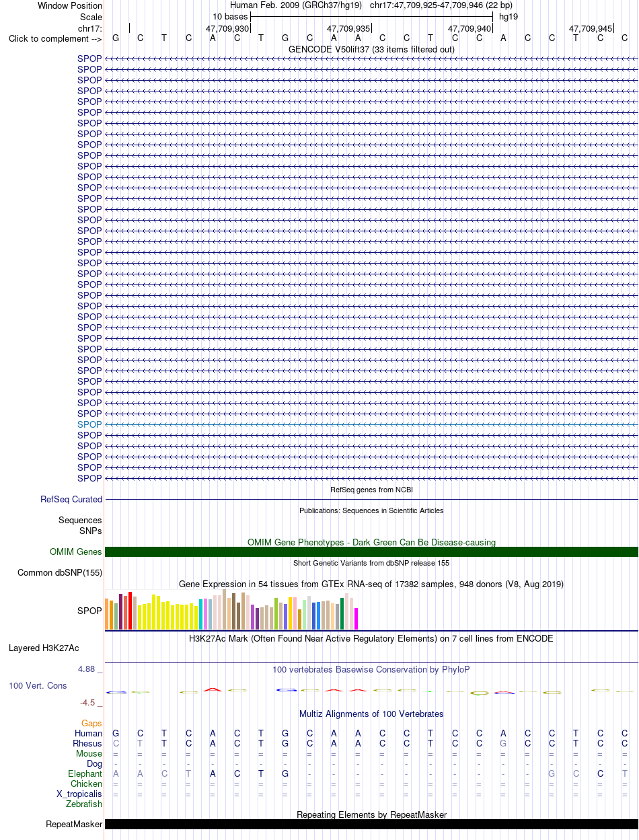Click 'RefSeq genes from NCBI' track title
This screenshot has width=639, height=840.
pyautogui.click(x=371, y=490)
